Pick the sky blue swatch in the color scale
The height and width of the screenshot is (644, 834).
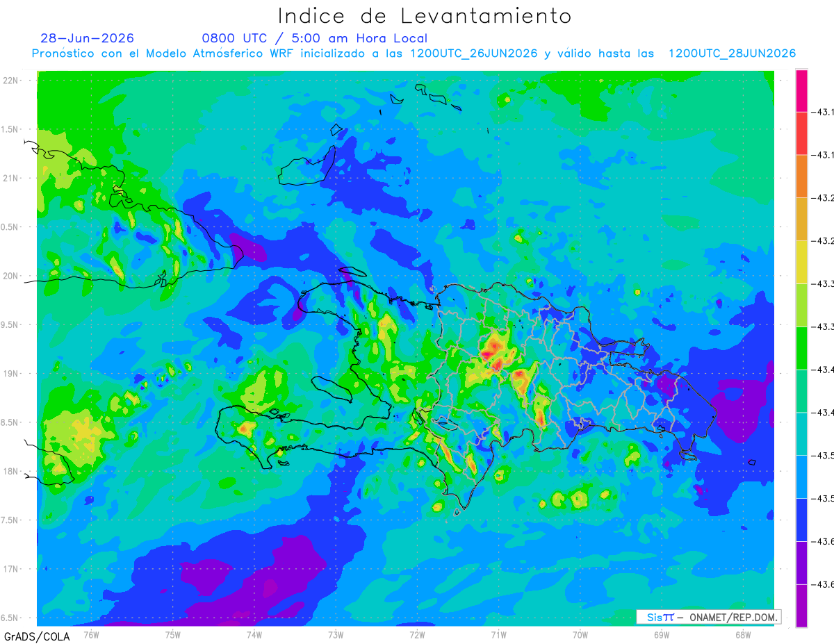801,477
